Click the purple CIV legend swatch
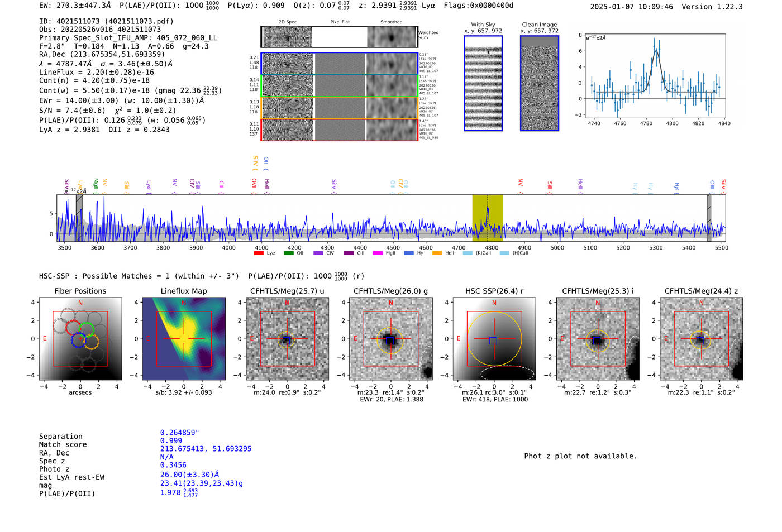This screenshot has width=782, height=532. coord(318,253)
